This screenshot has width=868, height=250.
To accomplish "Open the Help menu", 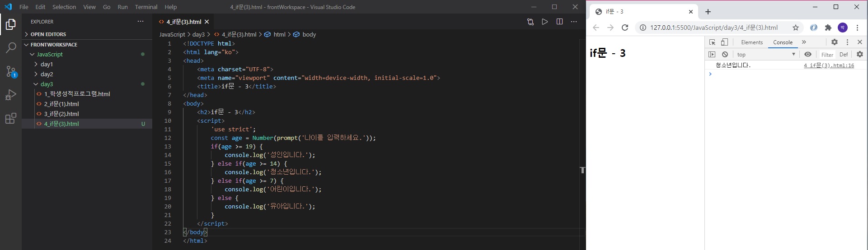I will point(170,7).
